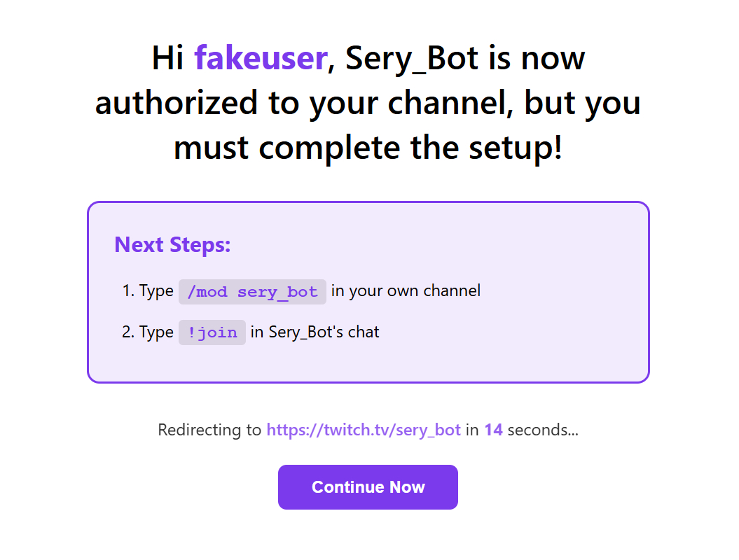
Task: Click the text "in your own channel"
Action: pos(406,291)
